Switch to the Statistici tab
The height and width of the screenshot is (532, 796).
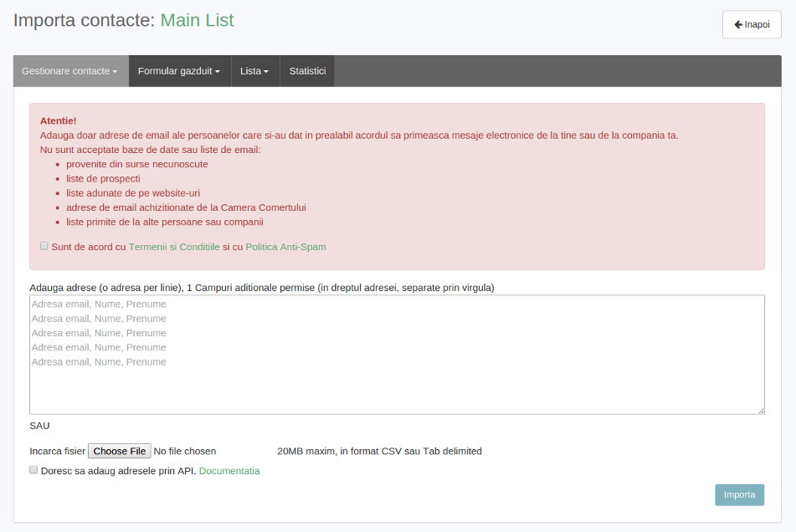[307, 71]
